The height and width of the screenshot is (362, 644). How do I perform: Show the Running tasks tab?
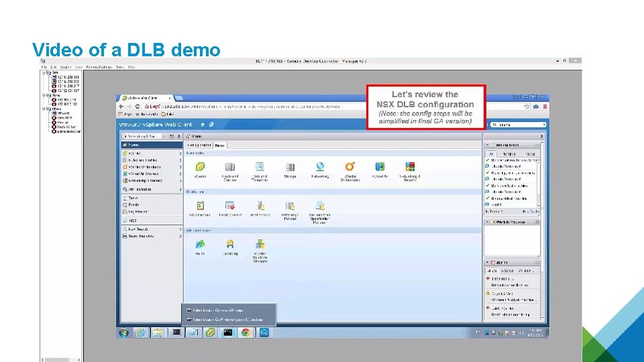coord(508,154)
